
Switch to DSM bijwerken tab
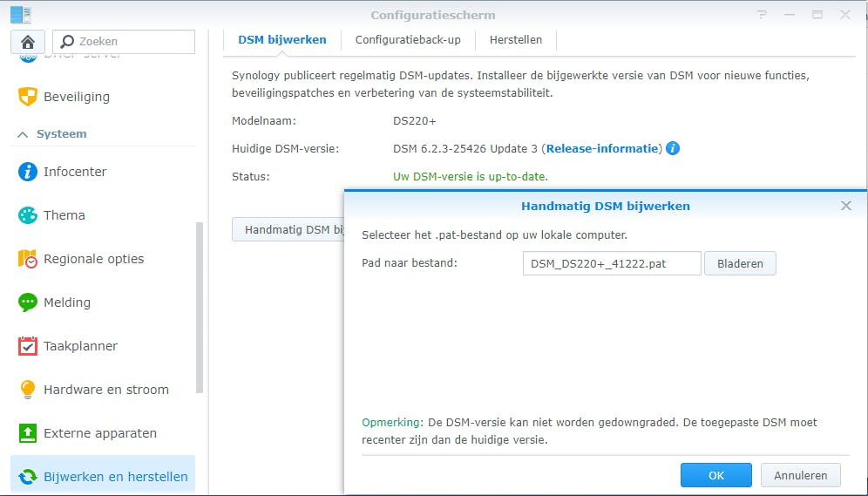281,40
